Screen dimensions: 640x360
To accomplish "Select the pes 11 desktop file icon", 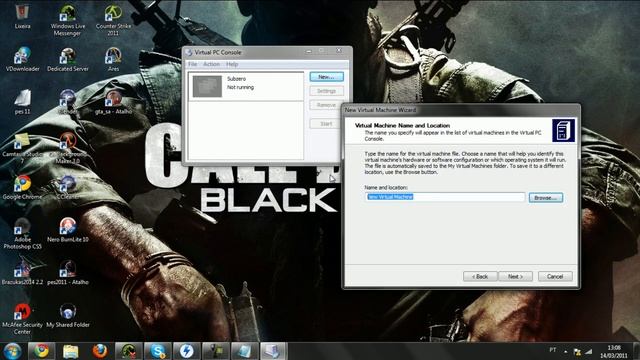I will point(22,102).
